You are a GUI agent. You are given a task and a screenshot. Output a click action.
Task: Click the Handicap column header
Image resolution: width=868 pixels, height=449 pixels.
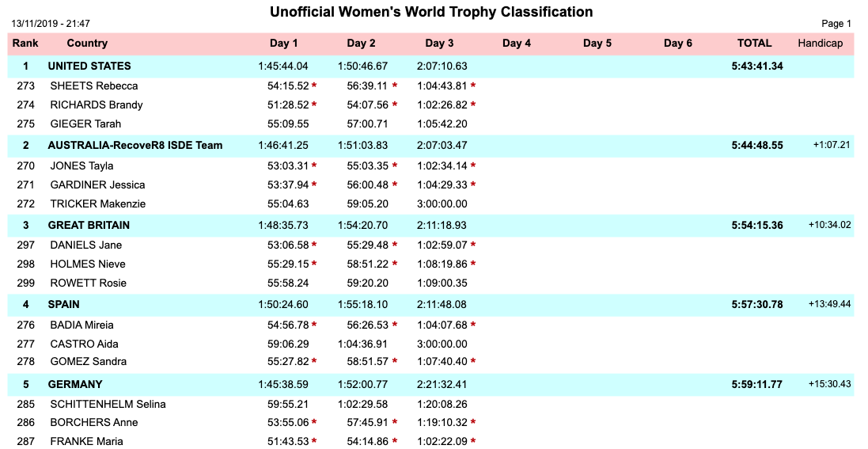[821, 44]
